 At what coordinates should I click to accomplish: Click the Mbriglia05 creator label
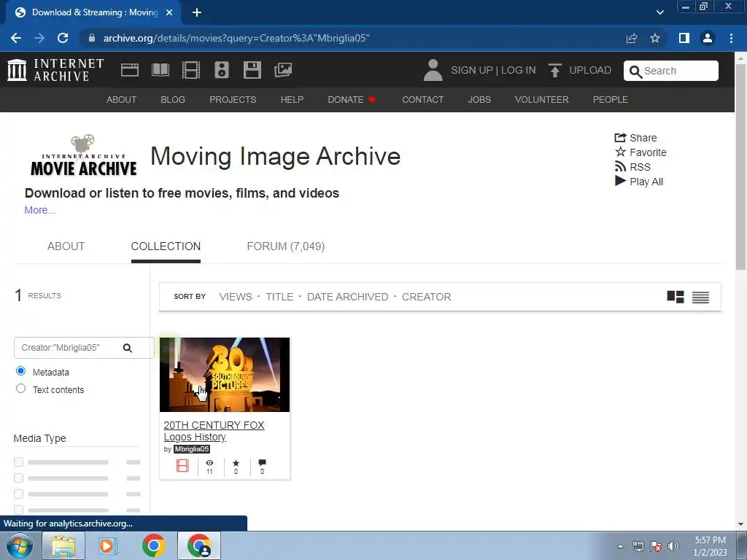pos(192,449)
